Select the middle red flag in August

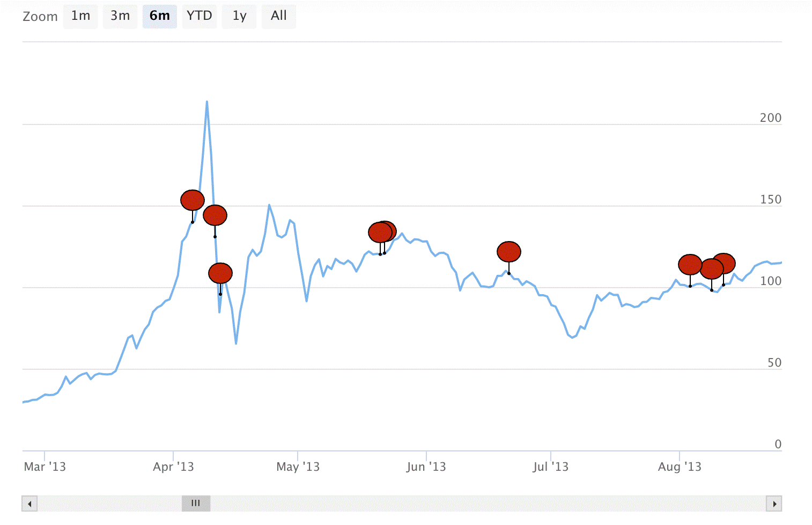coord(711,269)
